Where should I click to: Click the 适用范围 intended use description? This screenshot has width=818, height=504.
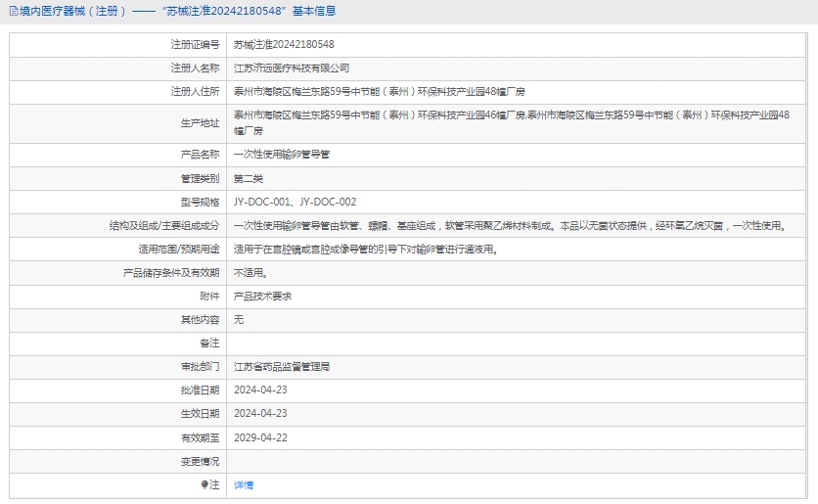point(366,249)
